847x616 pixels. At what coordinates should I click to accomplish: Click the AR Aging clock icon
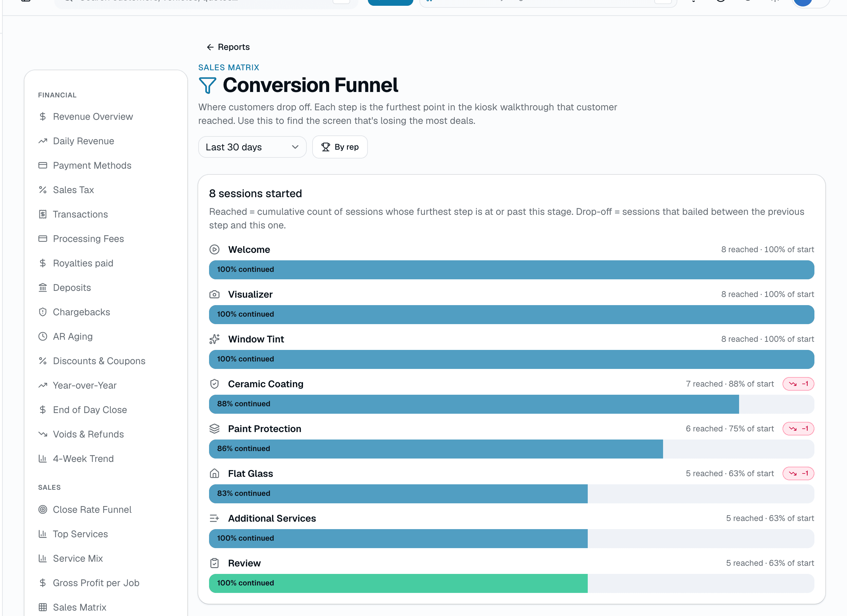[42, 337]
